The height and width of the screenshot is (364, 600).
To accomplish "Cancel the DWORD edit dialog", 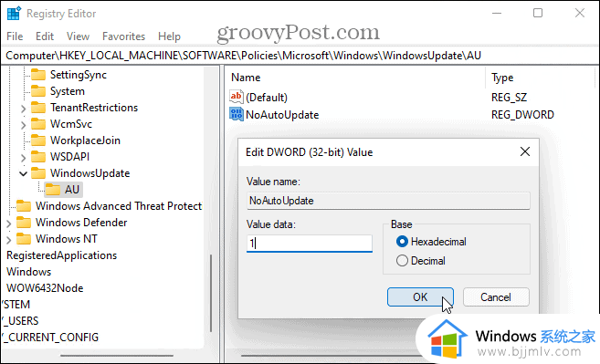I will (496, 297).
